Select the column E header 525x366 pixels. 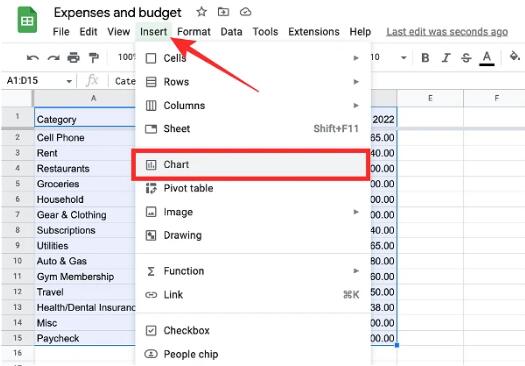tap(430, 98)
